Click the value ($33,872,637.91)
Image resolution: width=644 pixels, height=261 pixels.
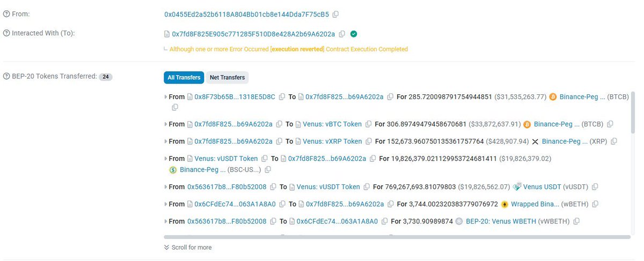495,124
